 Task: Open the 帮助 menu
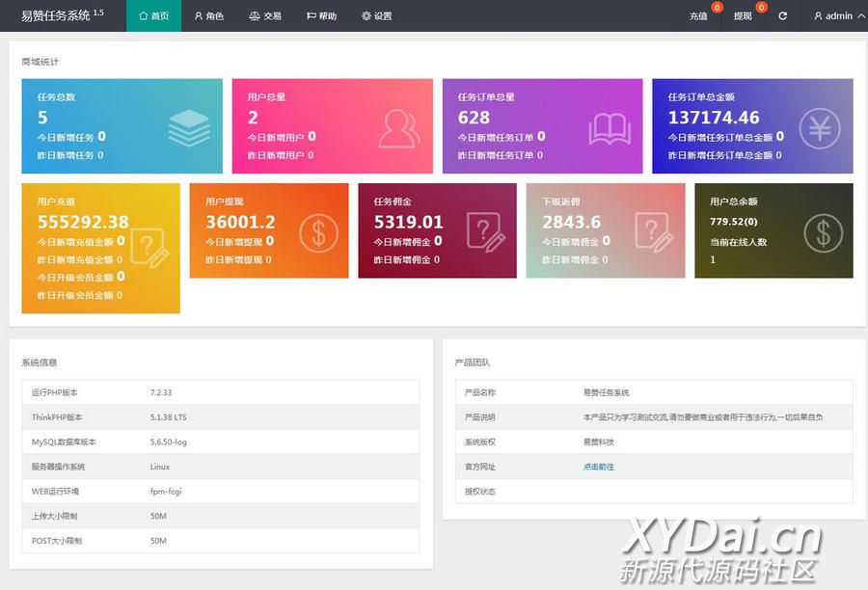pyautogui.click(x=321, y=16)
